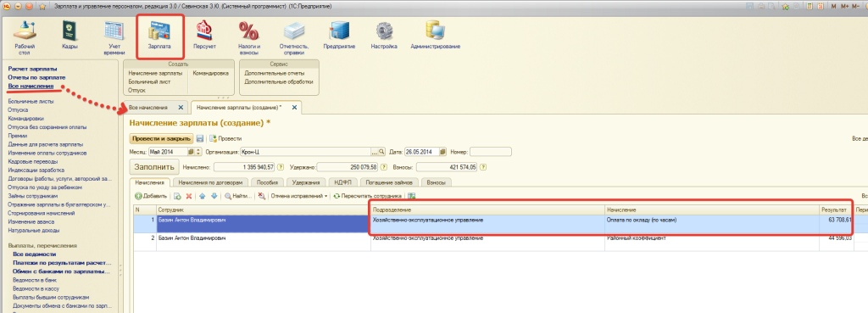Click the ellipsis select button in the Организация field
The image size is (868, 313).
pyautogui.click(x=375, y=151)
